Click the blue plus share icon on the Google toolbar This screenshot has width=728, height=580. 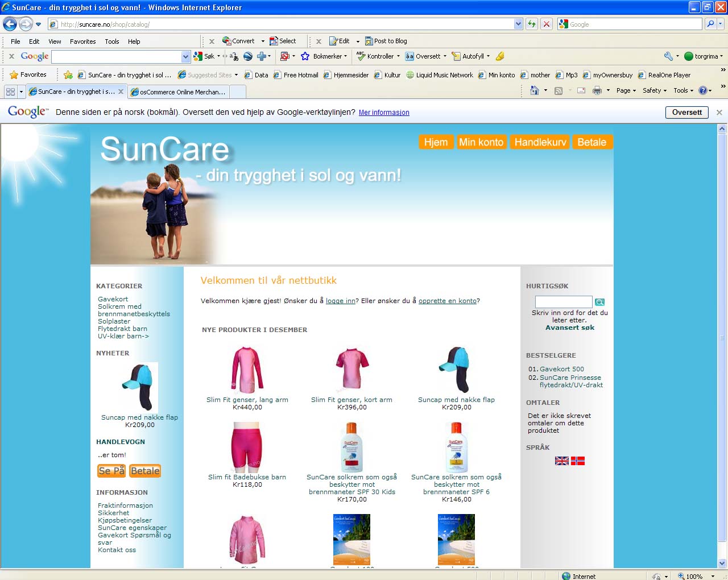click(x=262, y=56)
